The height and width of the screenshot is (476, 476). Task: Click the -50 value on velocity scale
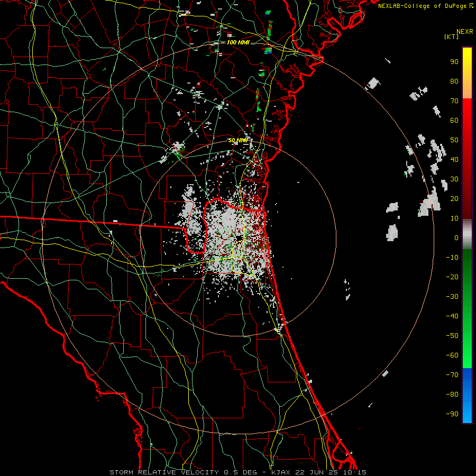point(452,336)
